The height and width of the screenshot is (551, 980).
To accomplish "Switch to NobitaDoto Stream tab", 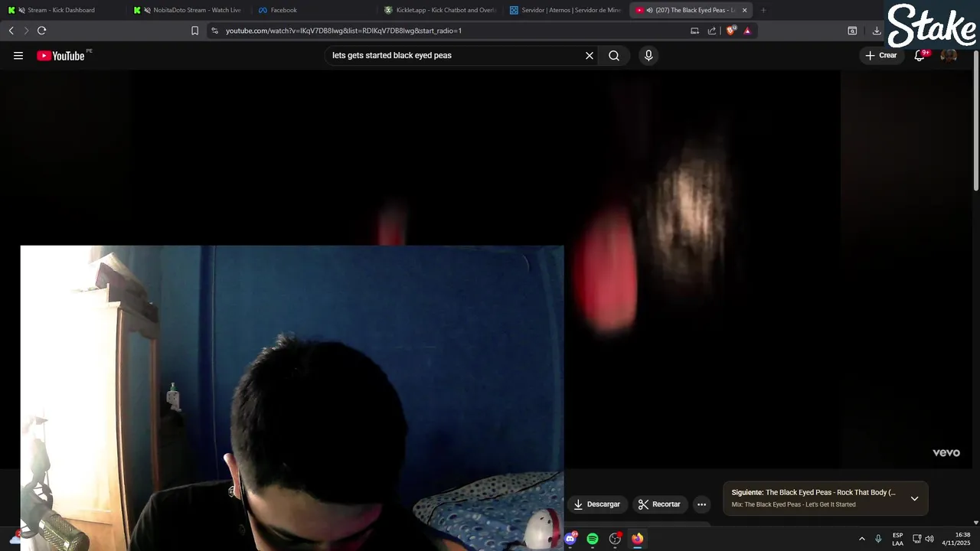I will coord(187,10).
